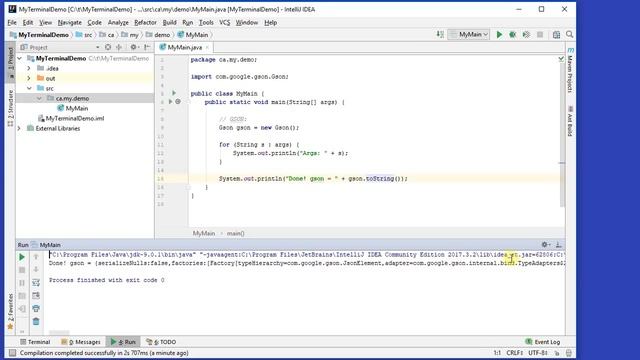Screen dimensions: 640x360
Task: Rerun MyMain in the Run panel
Action: [22, 257]
